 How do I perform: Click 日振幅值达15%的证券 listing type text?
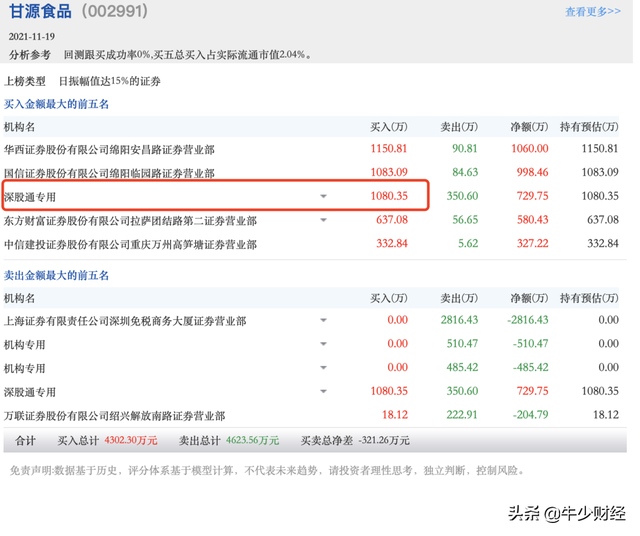tap(110, 81)
